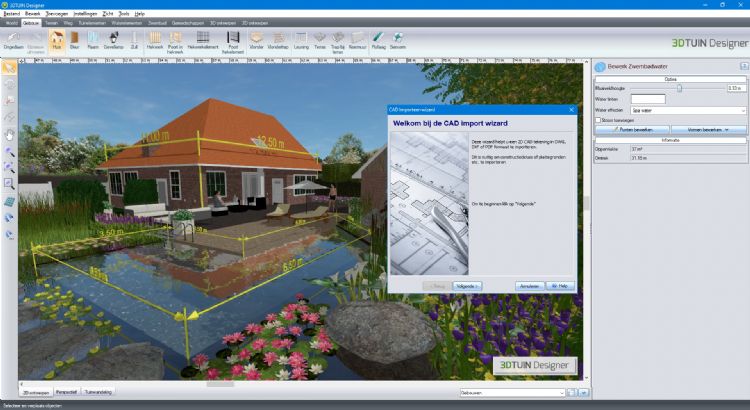Viewport: 750px width, 410px height.
Task: Open the Instellingen menu
Action: click(84, 14)
